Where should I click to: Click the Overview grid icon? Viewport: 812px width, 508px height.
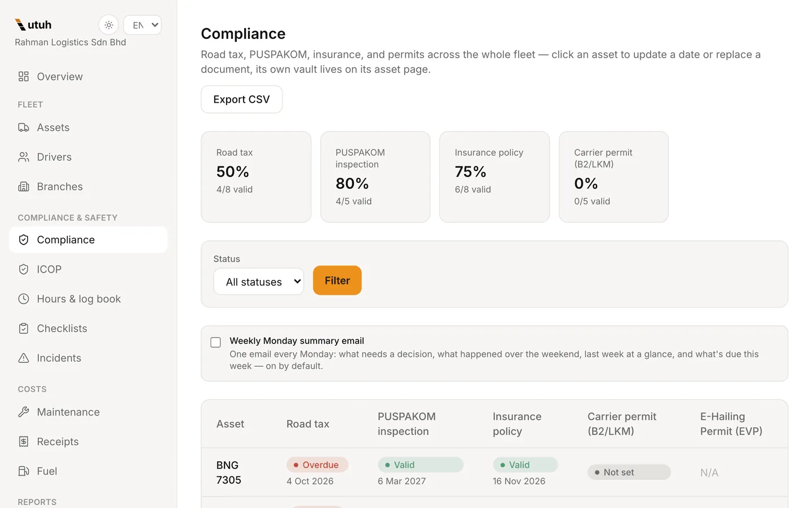[x=24, y=76]
